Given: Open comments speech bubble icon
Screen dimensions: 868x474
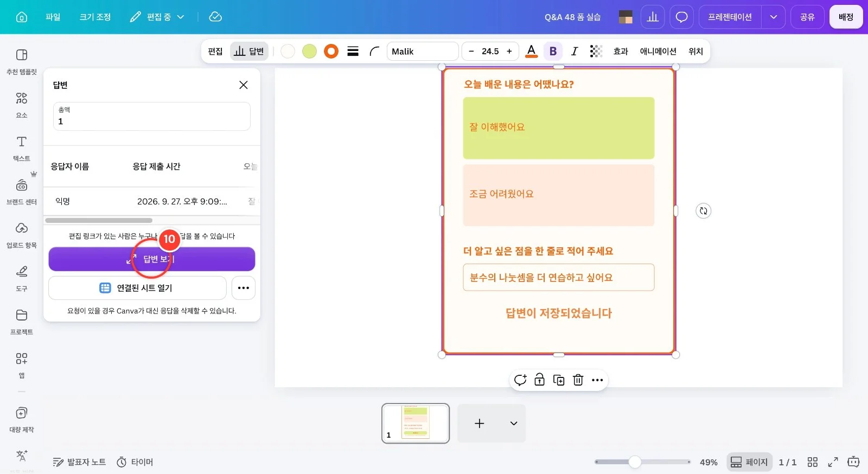Looking at the screenshot, I should pyautogui.click(x=681, y=17).
